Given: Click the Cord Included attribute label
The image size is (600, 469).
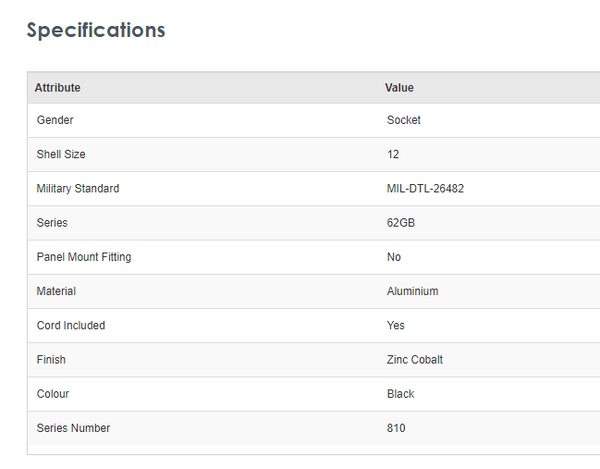Looking at the screenshot, I should 71,325.
